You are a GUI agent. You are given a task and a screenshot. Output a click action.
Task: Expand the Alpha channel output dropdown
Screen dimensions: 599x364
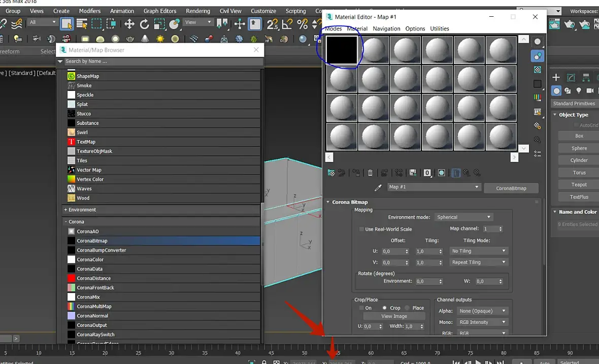click(482, 311)
